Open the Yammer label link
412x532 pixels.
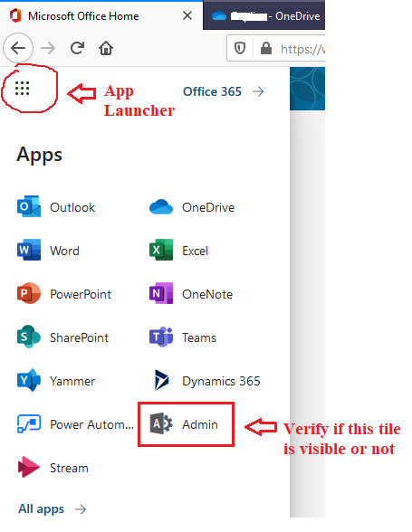coord(72,381)
